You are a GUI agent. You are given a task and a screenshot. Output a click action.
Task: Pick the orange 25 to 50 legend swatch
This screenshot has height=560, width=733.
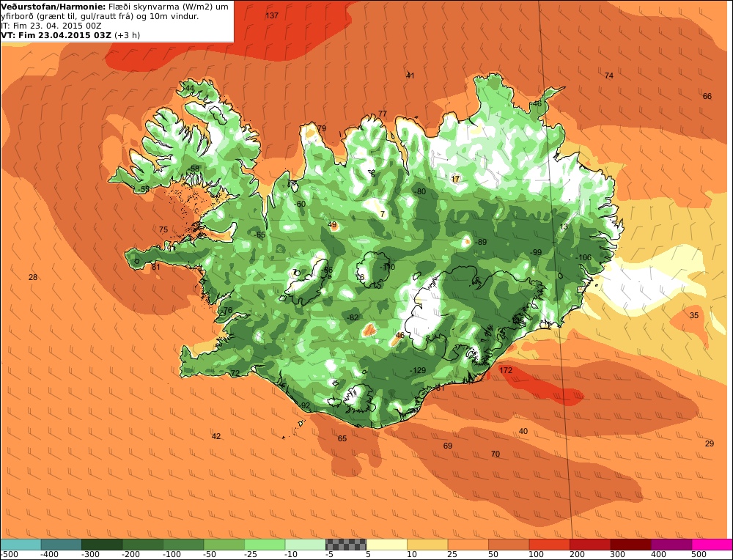pyautogui.click(x=468, y=545)
